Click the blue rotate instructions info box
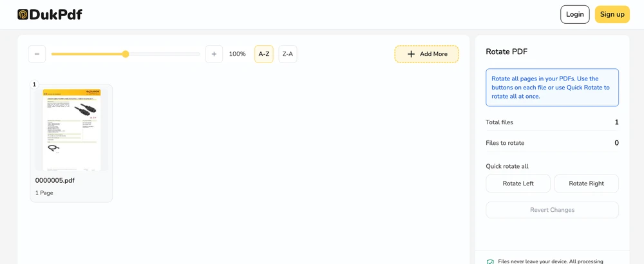 point(553,88)
